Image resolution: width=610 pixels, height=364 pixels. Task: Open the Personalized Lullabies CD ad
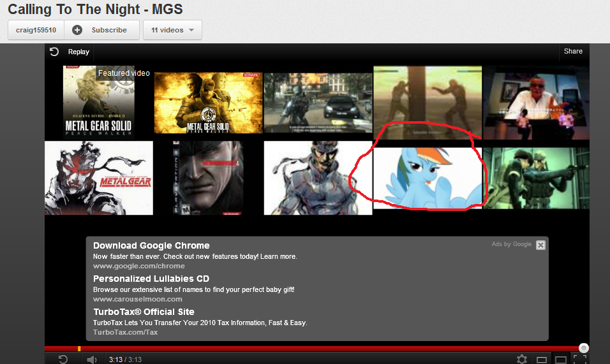[151, 279]
